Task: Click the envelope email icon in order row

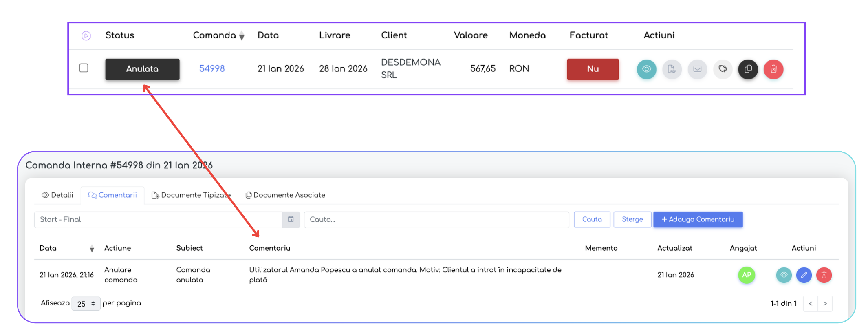Action: pos(697,69)
